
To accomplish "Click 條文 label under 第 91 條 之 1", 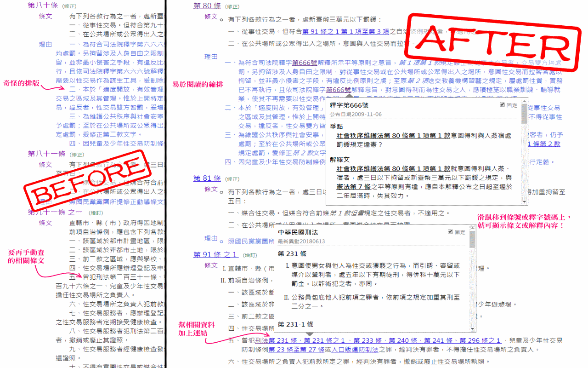I will (211, 265).
